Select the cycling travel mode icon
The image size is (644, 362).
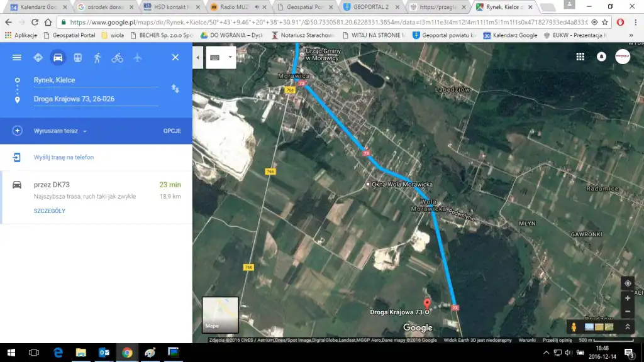(x=117, y=58)
